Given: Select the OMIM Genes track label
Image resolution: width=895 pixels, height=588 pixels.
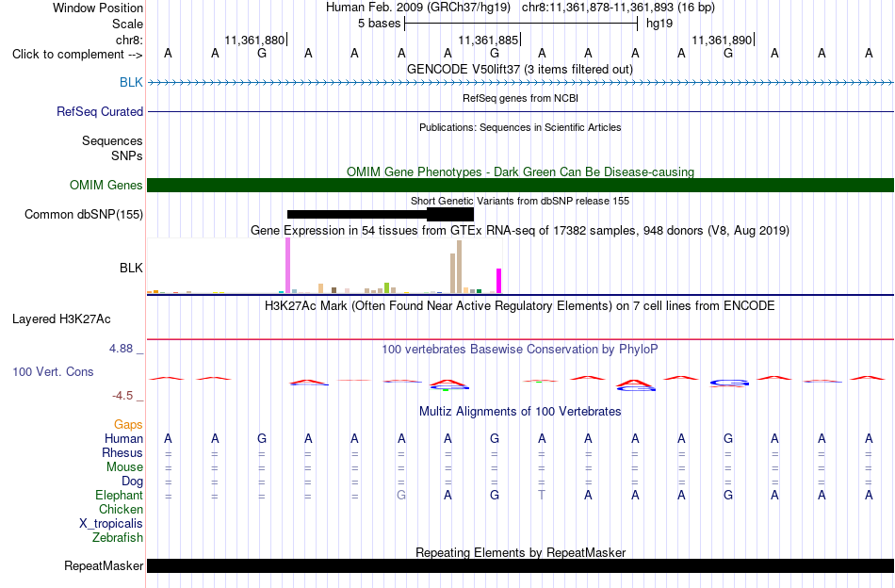Looking at the screenshot, I should [106, 185].
